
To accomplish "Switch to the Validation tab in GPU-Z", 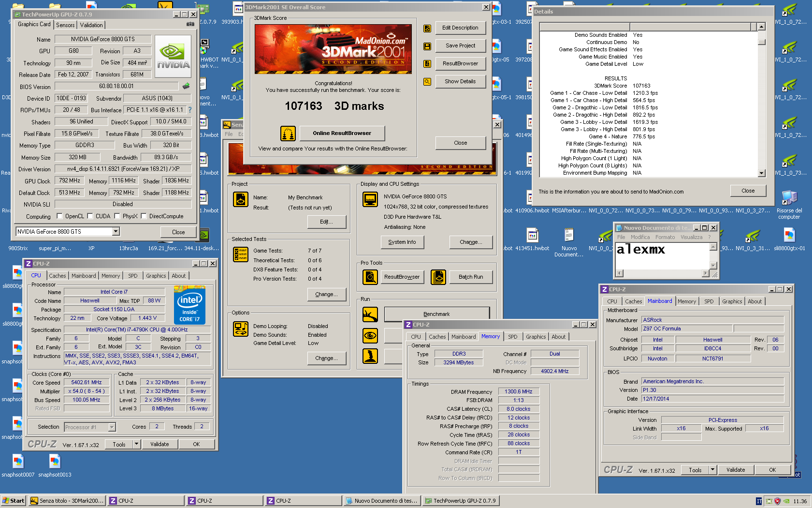I will pyautogui.click(x=91, y=25).
